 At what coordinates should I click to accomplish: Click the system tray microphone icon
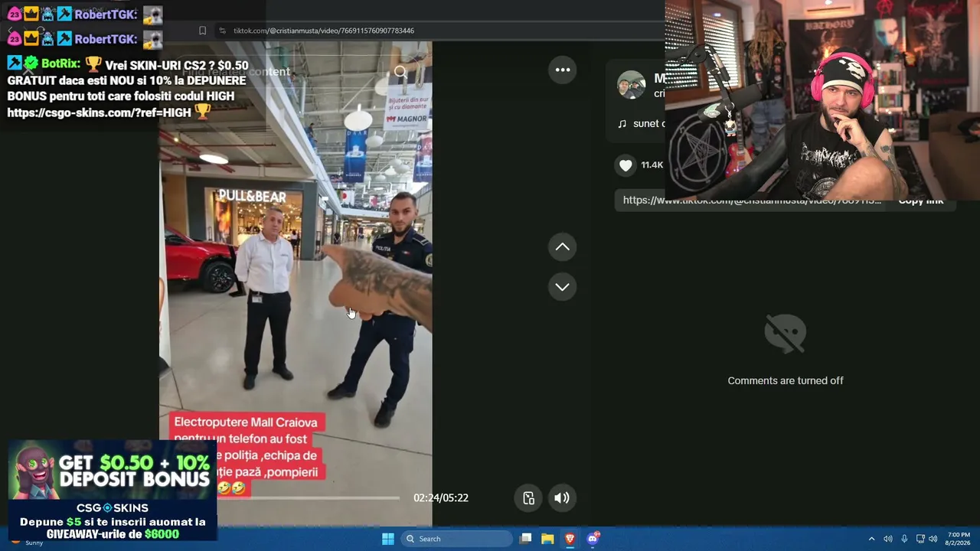904,539
